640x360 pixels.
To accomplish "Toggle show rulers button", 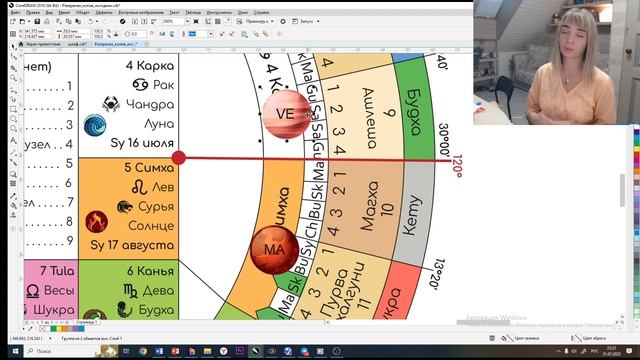I will 208,21.
